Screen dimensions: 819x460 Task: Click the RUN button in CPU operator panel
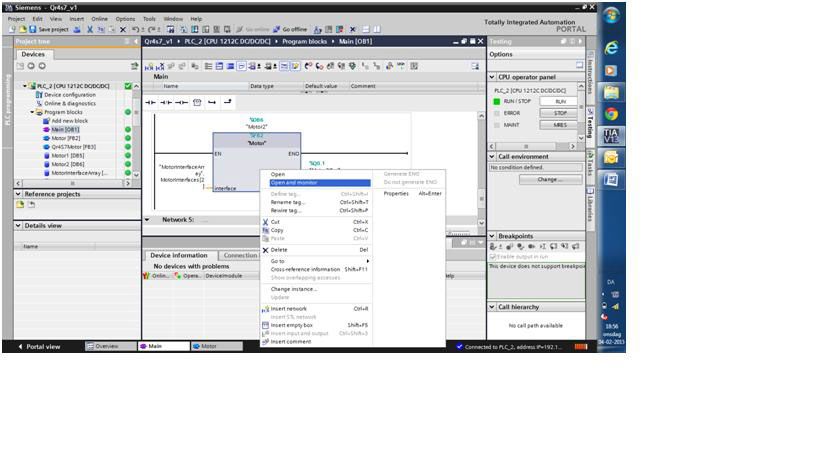[x=559, y=101]
